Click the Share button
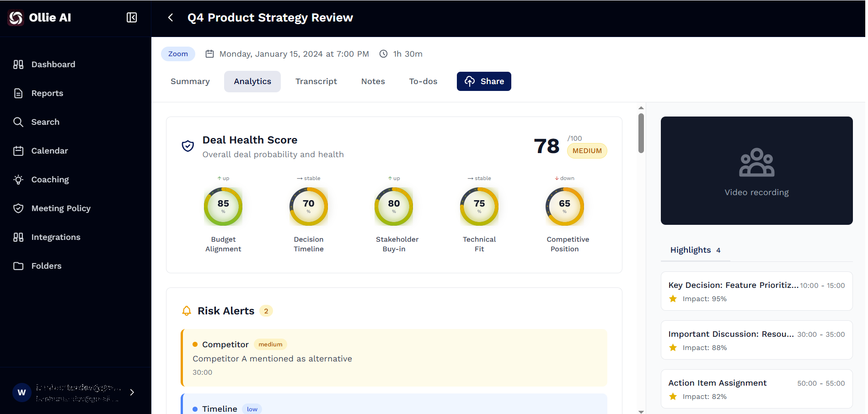Screen dimensions: 868x414 pos(484,81)
